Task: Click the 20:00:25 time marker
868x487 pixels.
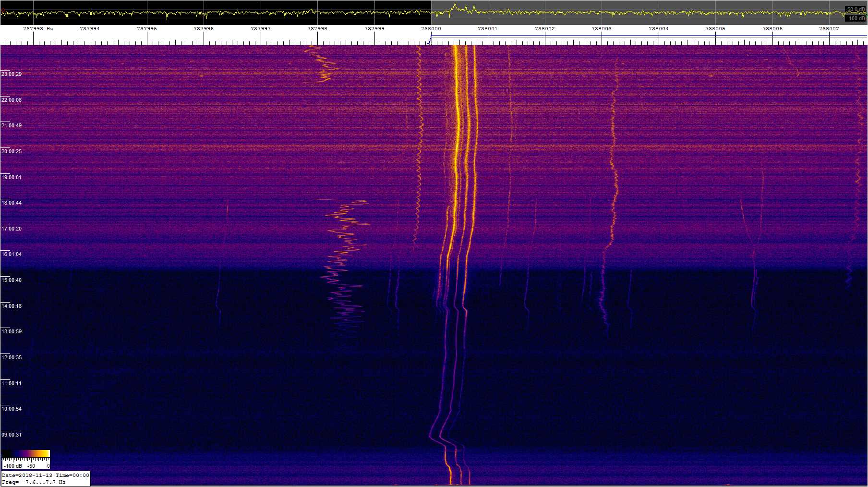Action: coord(12,151)
